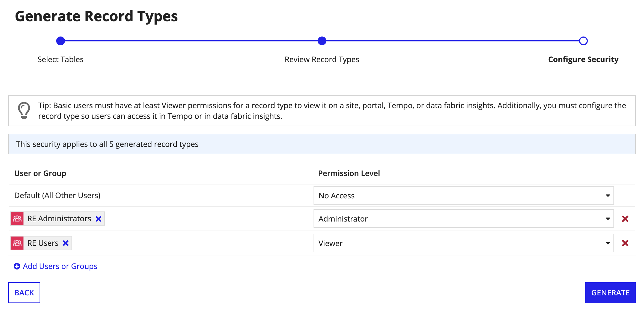Click the Add Users or Groups link

[60, 266]
